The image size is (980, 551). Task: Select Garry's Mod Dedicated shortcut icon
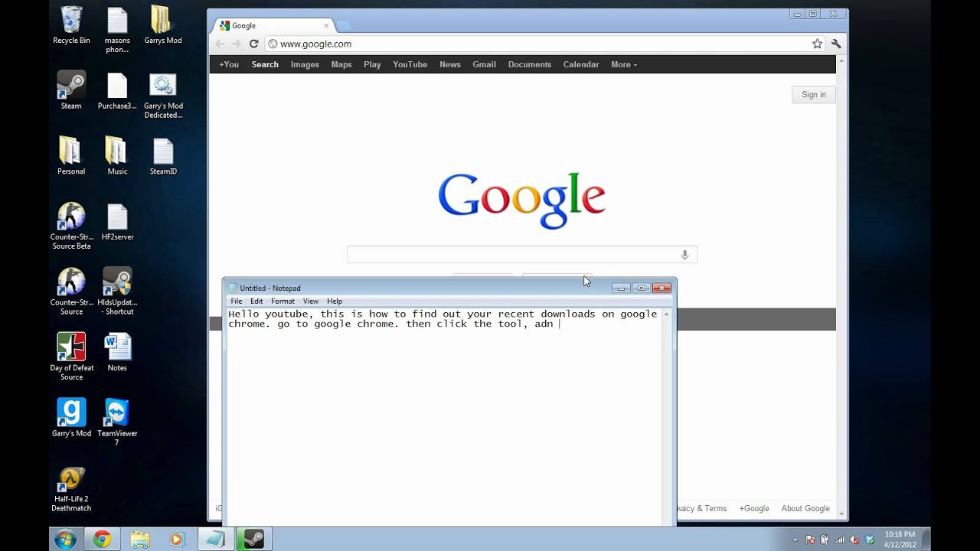point(163,96)
